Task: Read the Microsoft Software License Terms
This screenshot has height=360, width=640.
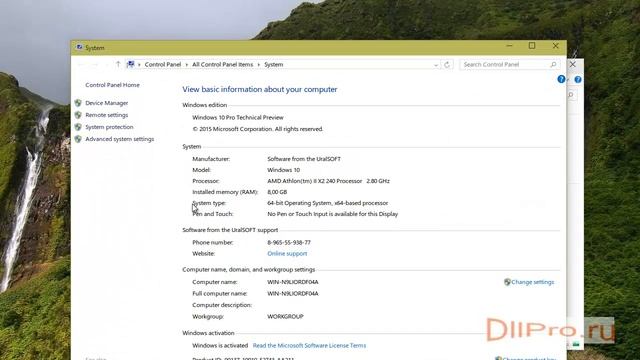Action: coord(309,345)
